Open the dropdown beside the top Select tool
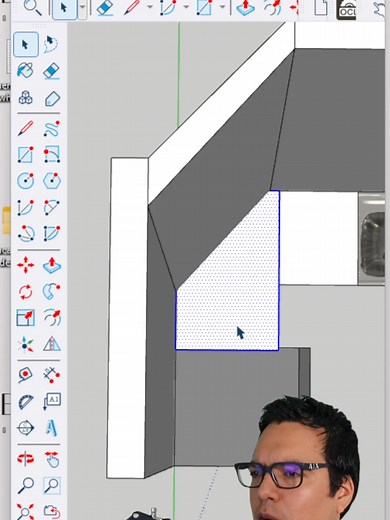The width and height of the screenshot is (390, 520). pyautogui.click(x=82, y=8)
